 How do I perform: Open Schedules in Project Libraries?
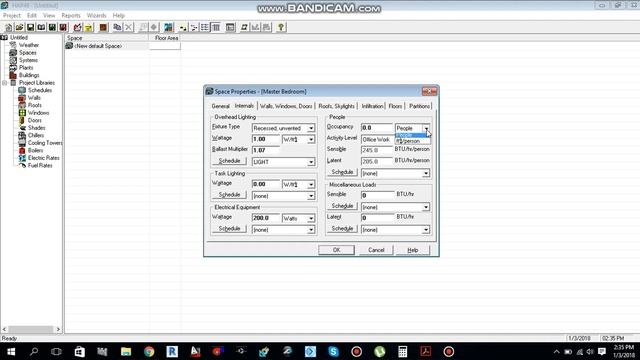tap(40, 90)
